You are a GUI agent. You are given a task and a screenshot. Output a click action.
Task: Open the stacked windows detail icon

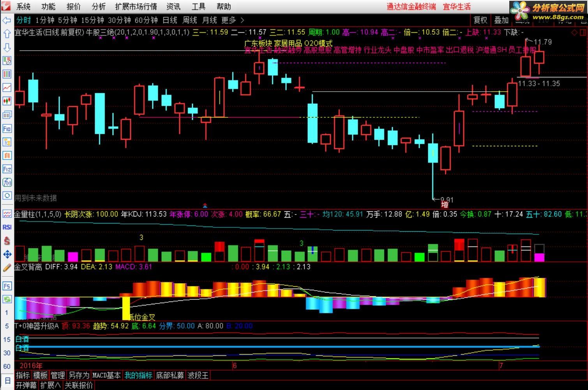click(7, 115)
